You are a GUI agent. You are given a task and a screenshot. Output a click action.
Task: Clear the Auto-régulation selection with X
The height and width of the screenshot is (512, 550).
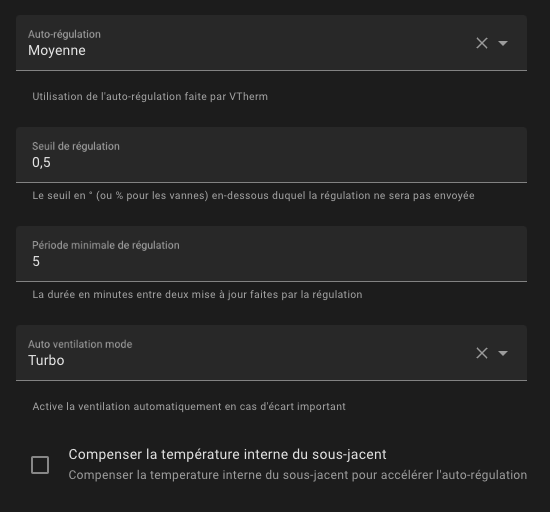(482, 43)
